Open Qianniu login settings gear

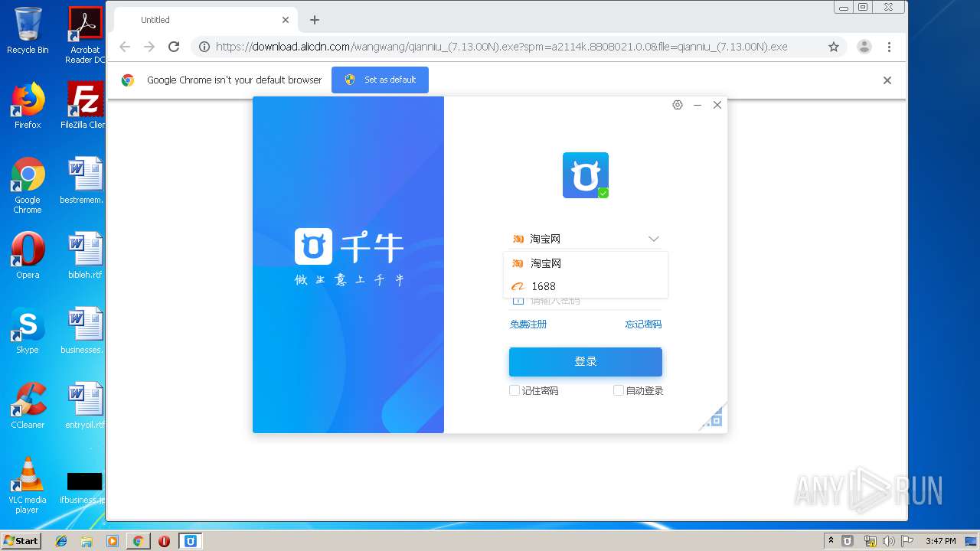point(678,105)
